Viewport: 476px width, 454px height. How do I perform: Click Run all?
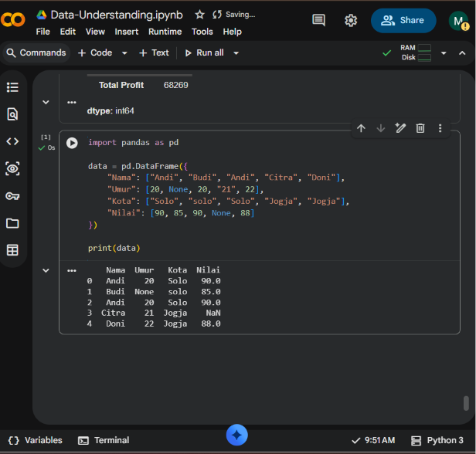click(204, 53)
